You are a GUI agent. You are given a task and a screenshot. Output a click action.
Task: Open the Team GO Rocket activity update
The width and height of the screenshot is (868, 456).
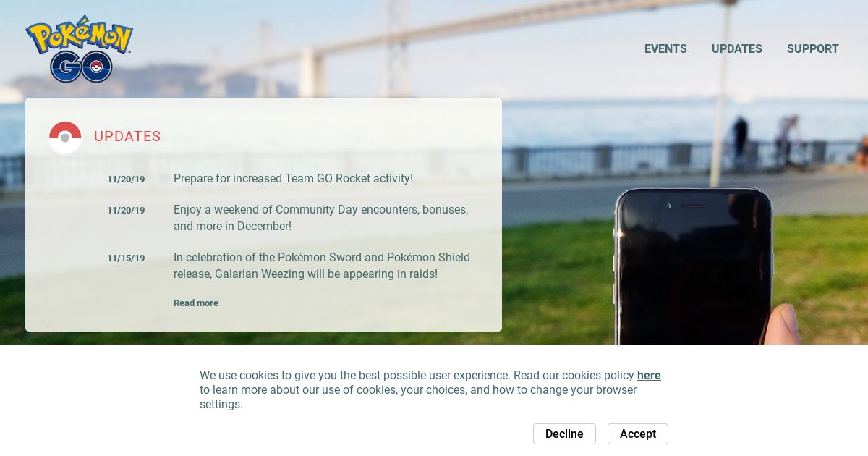pyautogui.click(x=293, y=178)
